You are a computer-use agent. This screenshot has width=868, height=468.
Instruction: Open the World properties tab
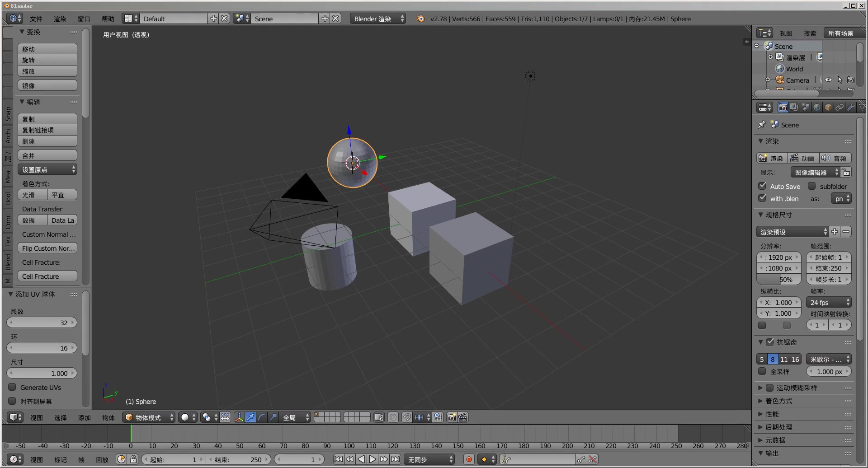817,107
